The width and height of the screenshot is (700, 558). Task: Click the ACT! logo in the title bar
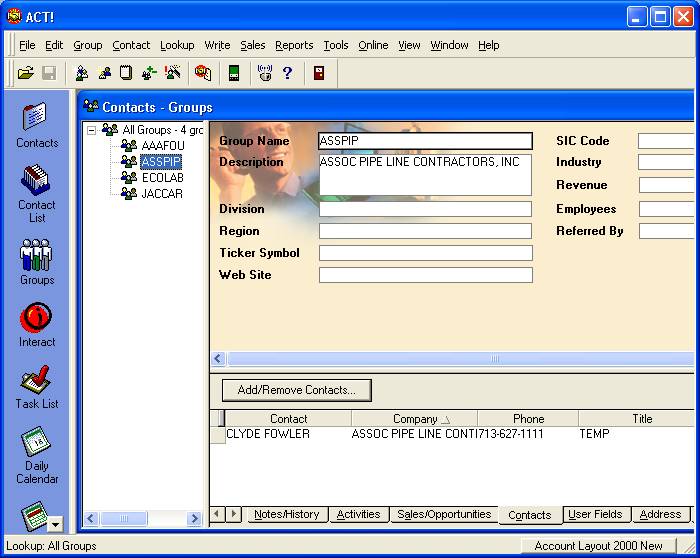(14, 16)
